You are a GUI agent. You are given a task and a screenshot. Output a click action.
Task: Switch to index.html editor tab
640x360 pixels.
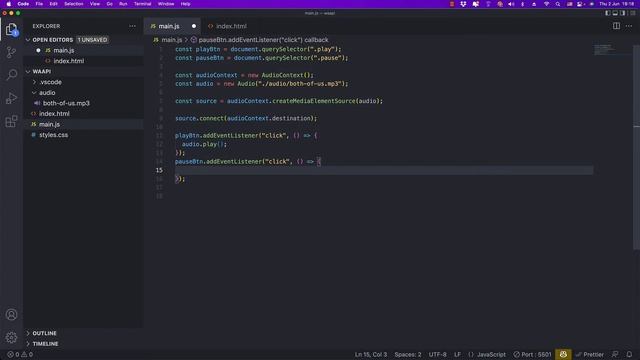(231, 26)
